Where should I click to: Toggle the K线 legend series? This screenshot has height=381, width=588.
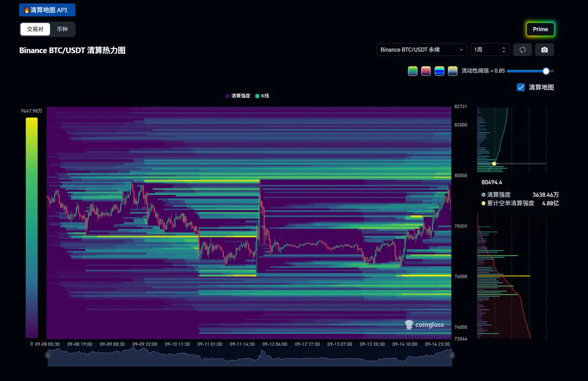click(x=262, y=96)
